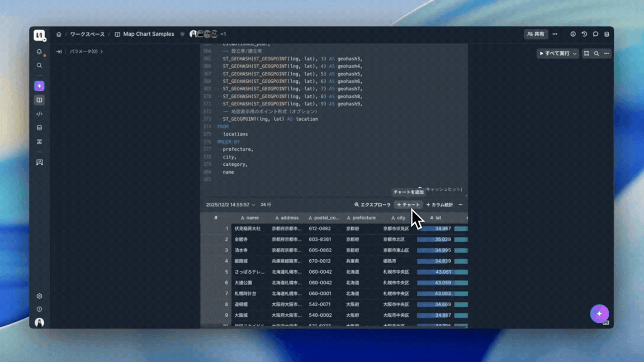Toggle the search icon beside the frame tool
The image size is (644, 362).
point(597,53)
